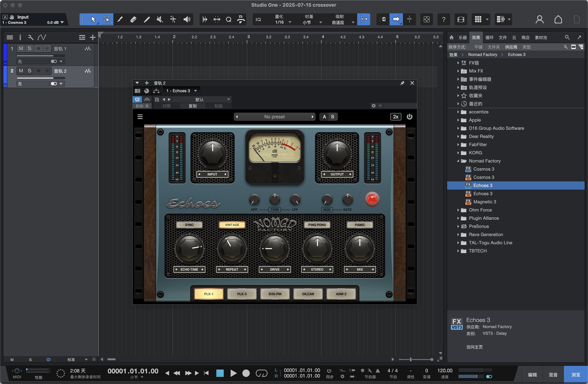Image resolution: width=588 pixels, height=384 pixels.
Task: Add a new track with plus icon
Action: [x=92, y=37]
